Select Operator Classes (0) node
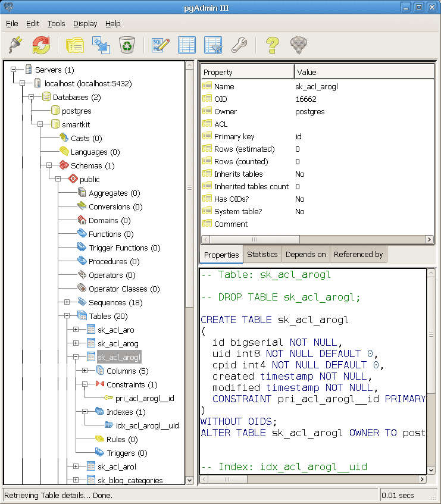The width and height of the screenshot is (441, 504). tap(124, 289)
